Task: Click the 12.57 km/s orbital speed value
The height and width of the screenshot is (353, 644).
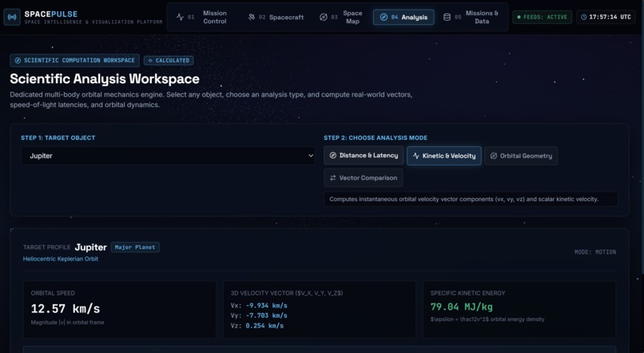Action: click(x=66, y=309)
